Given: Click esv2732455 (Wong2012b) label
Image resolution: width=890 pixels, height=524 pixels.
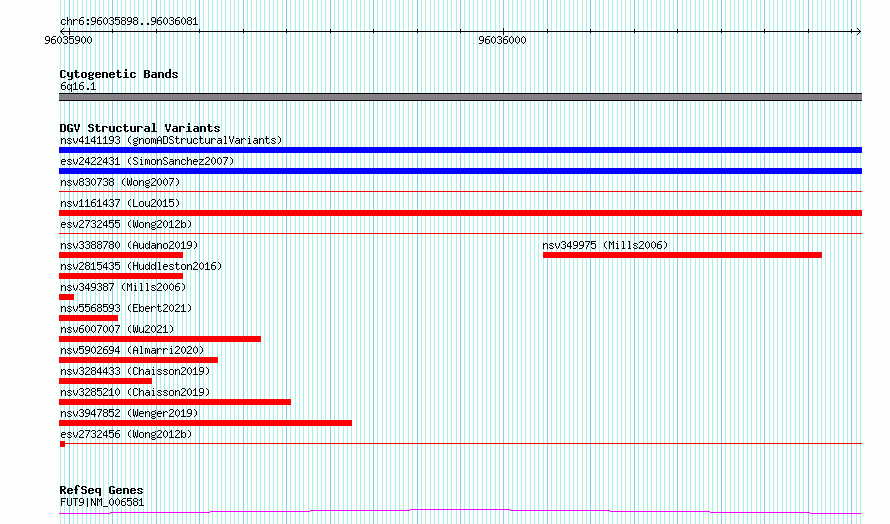Looking at the screenshot, I should pyautogui.click(x=126, y=224).
